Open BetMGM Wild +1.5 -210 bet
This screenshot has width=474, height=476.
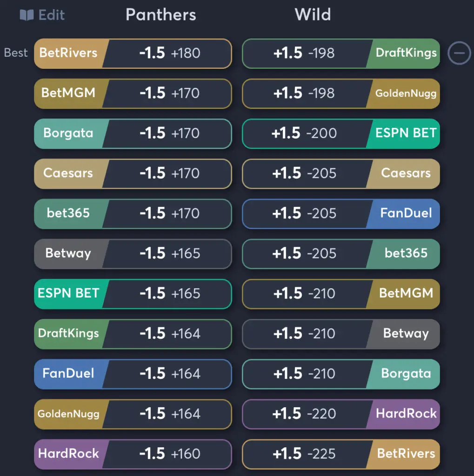coord(341,294)
